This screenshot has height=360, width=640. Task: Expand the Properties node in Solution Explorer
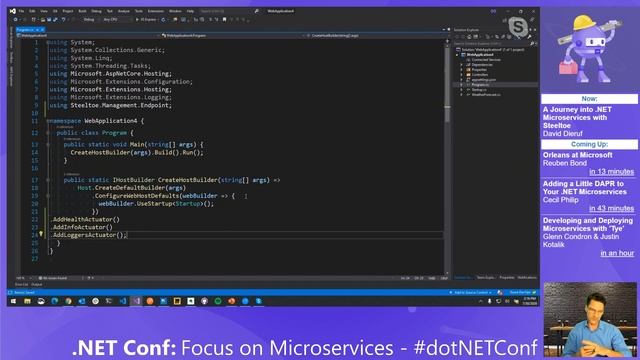click(x=462, y=70)
